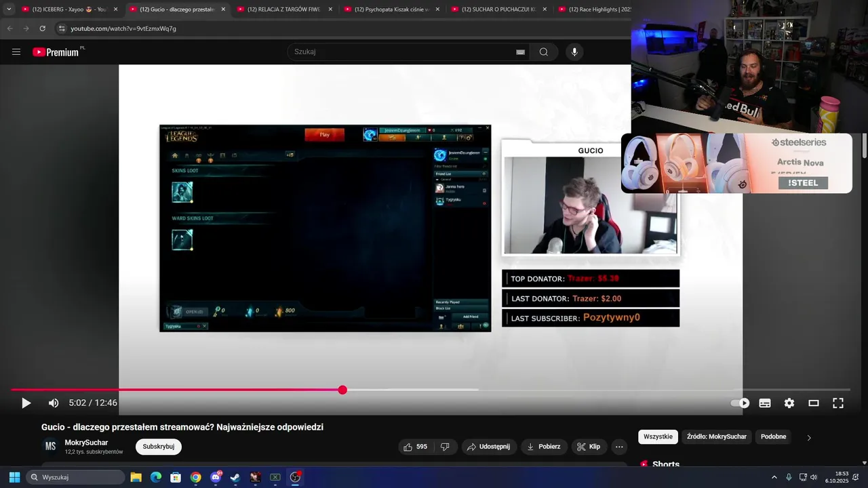868x488 pixels.
Task: Enter fullscreen mode in the player
Action: [838, 403]
